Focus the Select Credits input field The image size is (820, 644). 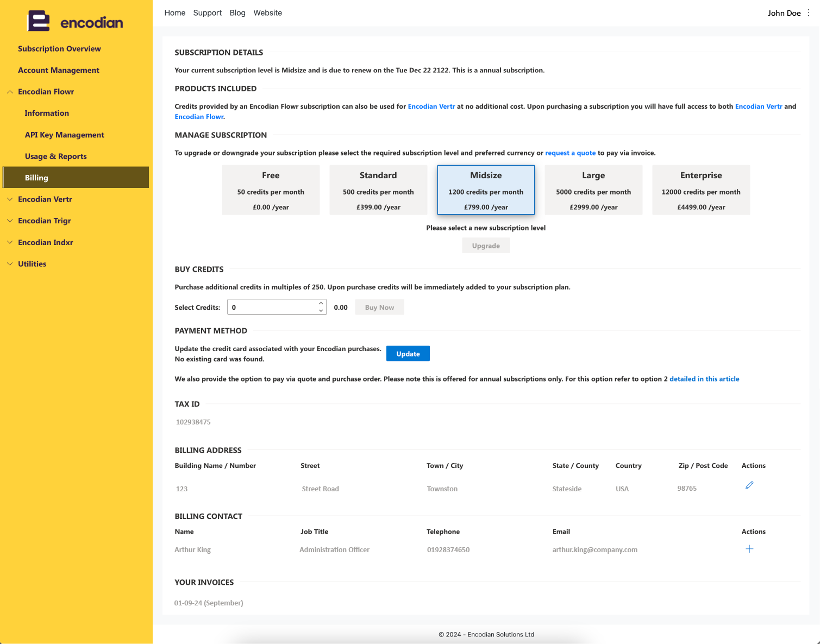click(277, 307)
